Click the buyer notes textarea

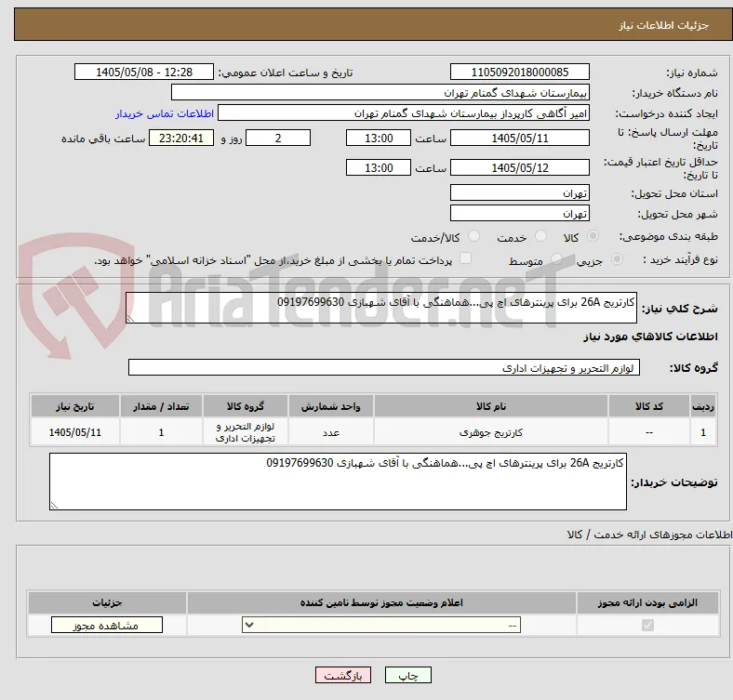pos(338,482)
